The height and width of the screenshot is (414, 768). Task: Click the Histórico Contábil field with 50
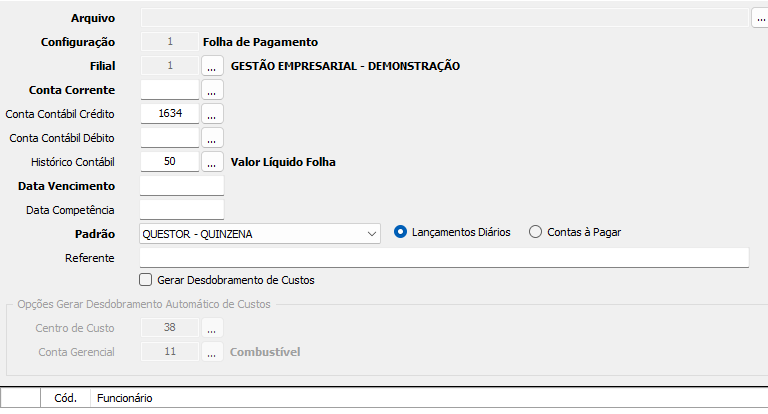point(169,161)
